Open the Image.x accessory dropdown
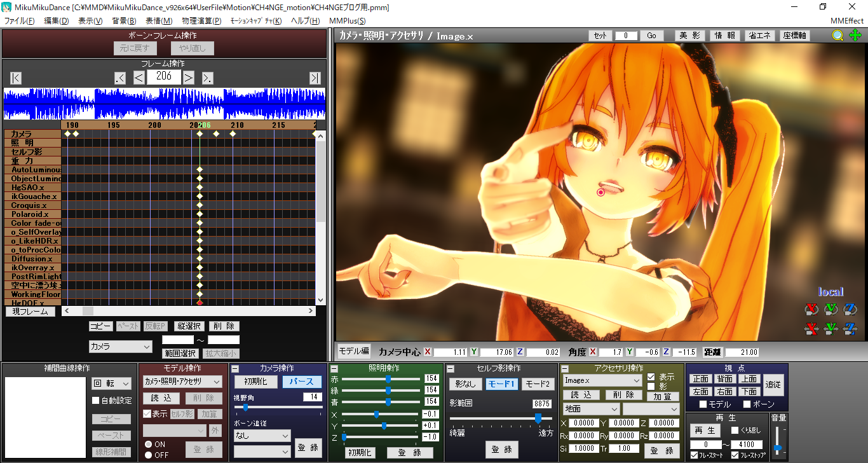The height and width of the screenshot is (463, 868). (602, 380)
